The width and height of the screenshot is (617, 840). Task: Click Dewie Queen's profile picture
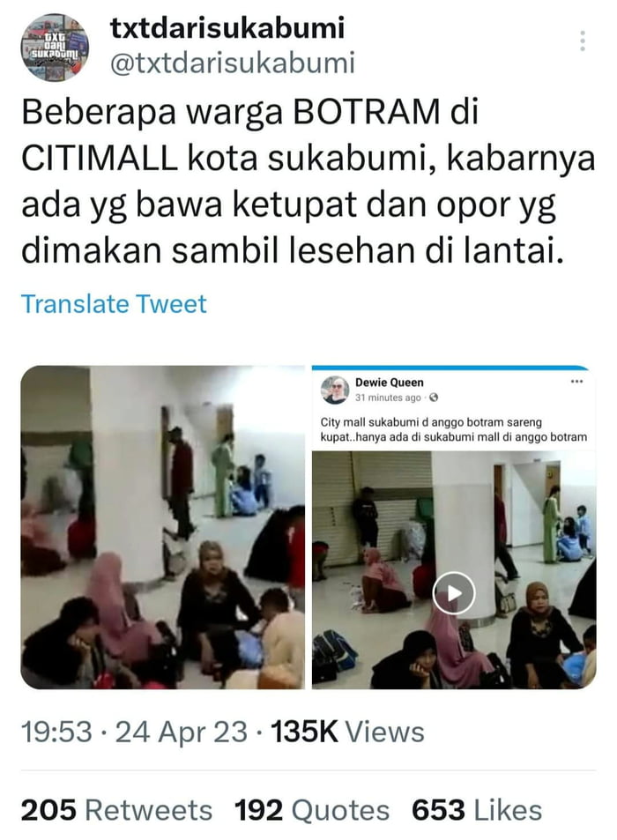click(x=335, y=390)
